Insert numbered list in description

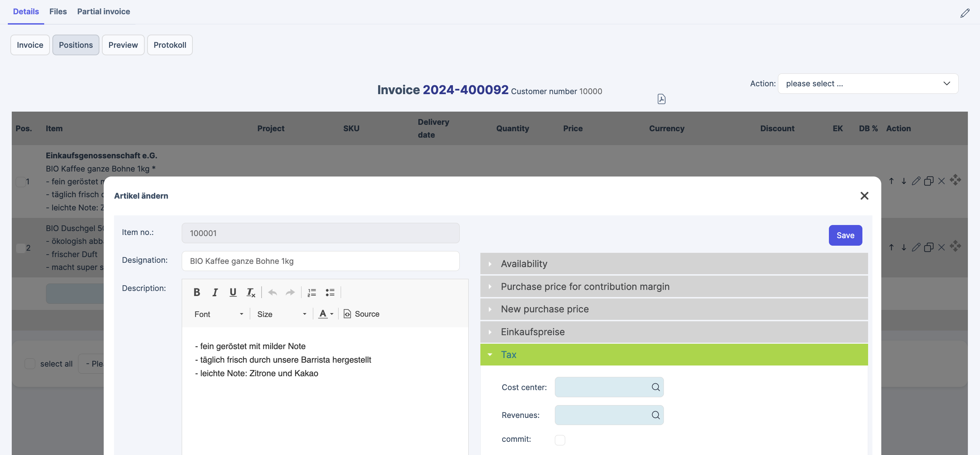(x=311, y=292)
